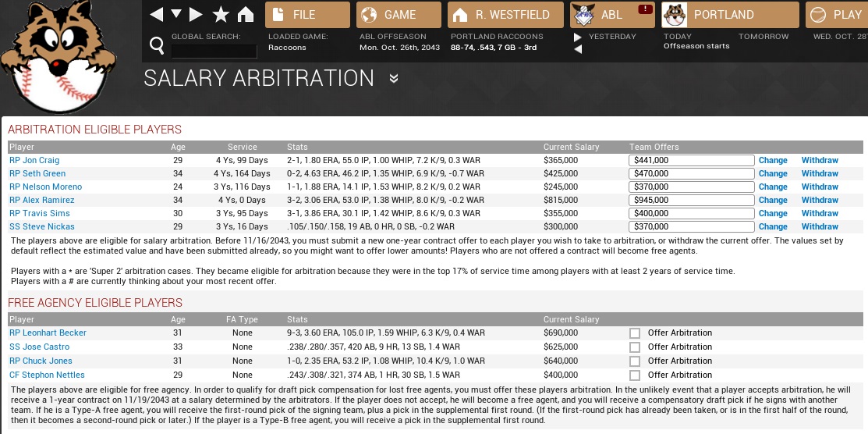Open the FILE menu
868x434 pixels.
pyautogui.click(x=308, y=15)
